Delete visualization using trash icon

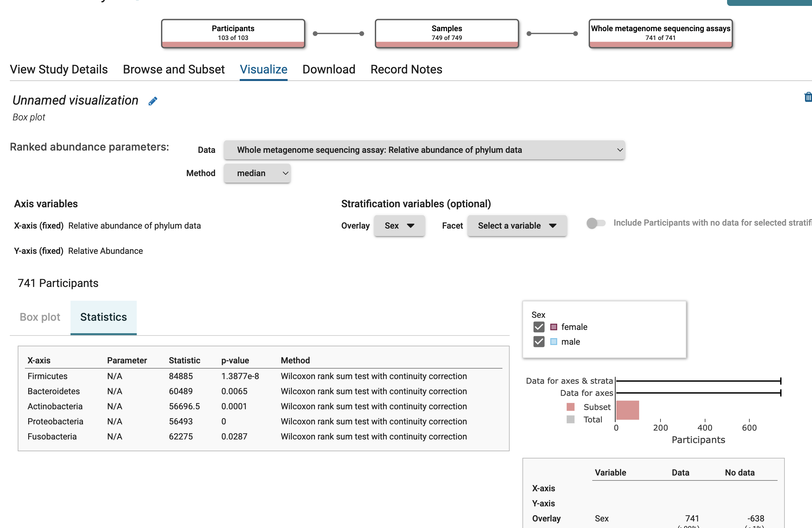pos(808,97)
